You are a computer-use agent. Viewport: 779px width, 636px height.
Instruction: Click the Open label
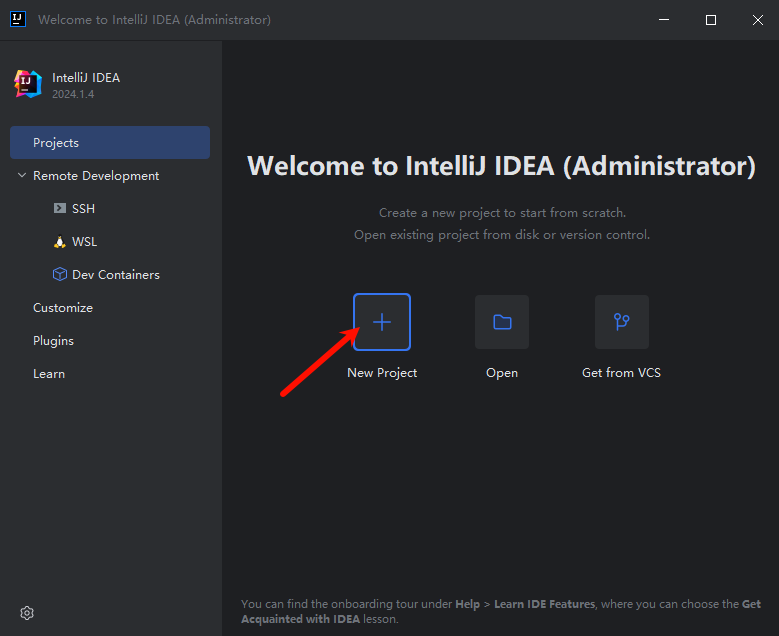[502, 373]
